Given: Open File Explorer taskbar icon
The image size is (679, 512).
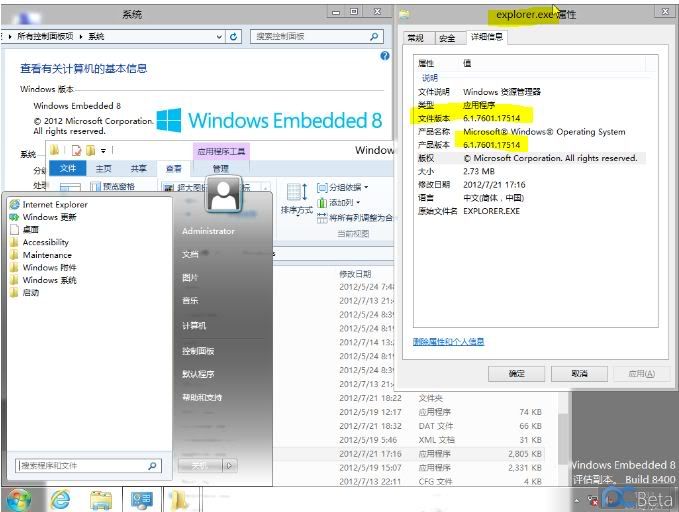Looking at the screenshot, I should pos(101,499).
